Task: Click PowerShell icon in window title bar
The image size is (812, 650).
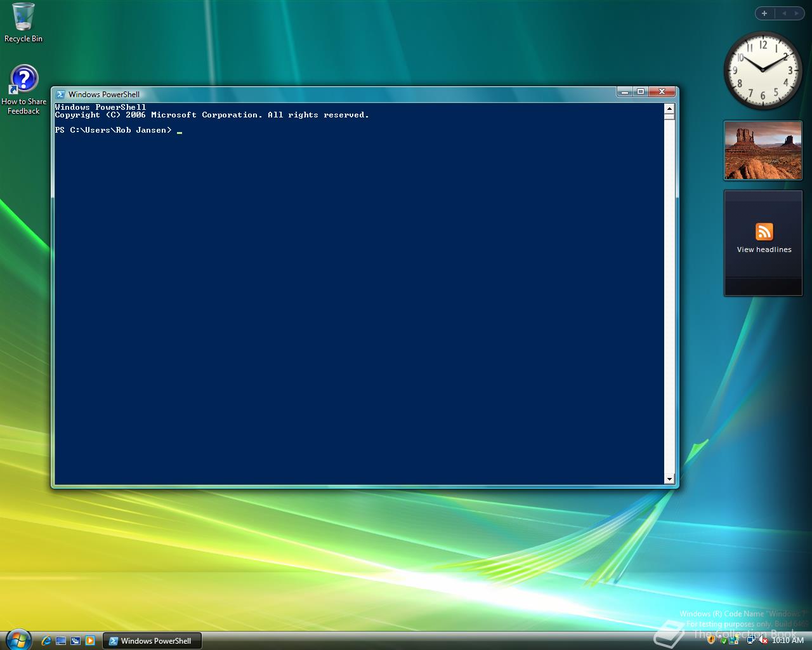Action: point(60,94)
